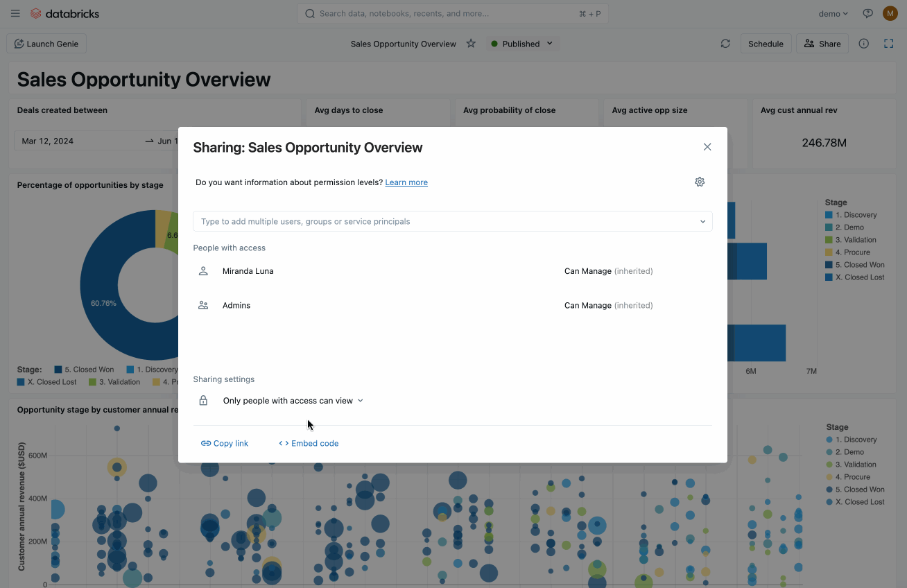The height and width of the screenshot is (588, 907).
Task: Open the hamburger navigation menu
Action: click(15, 13)
